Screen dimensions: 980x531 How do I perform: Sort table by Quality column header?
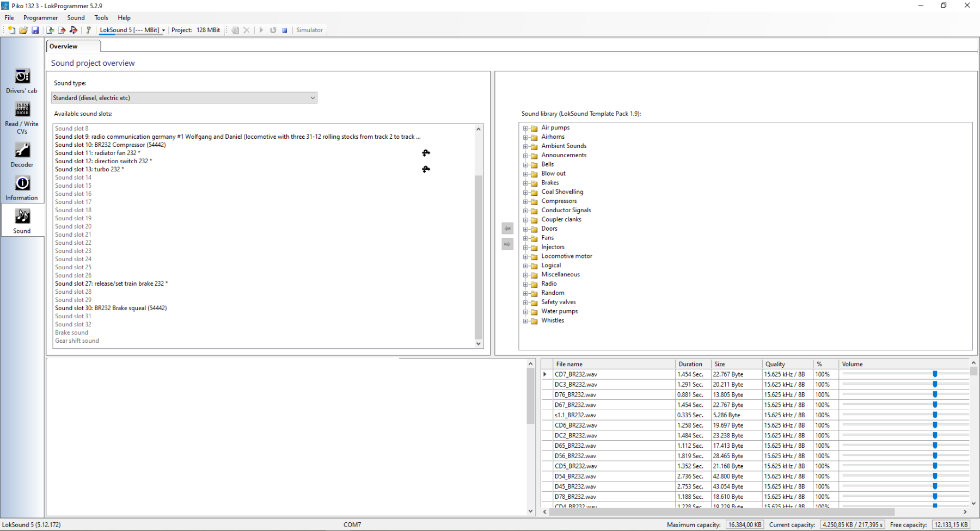[787, 364]
